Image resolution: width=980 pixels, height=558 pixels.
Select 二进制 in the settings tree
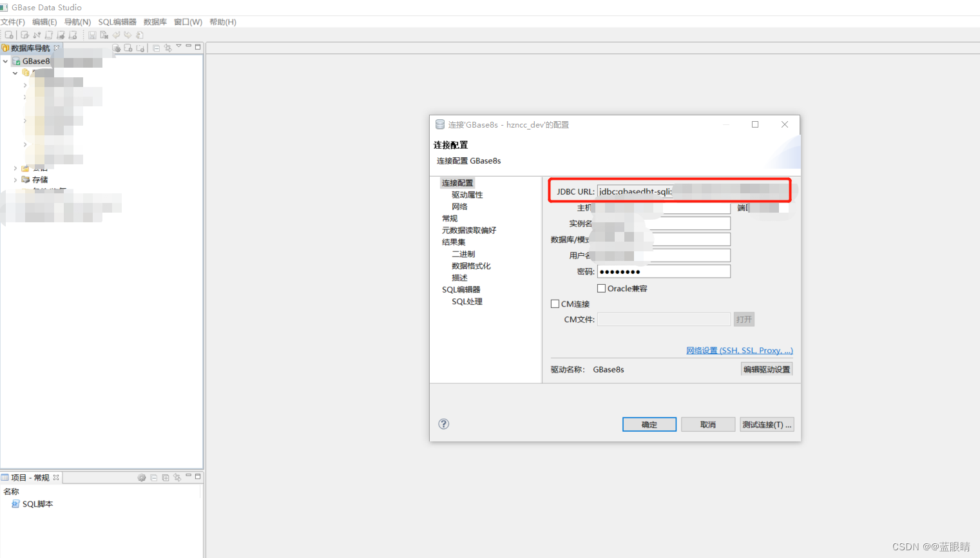(x=463, y=254)
